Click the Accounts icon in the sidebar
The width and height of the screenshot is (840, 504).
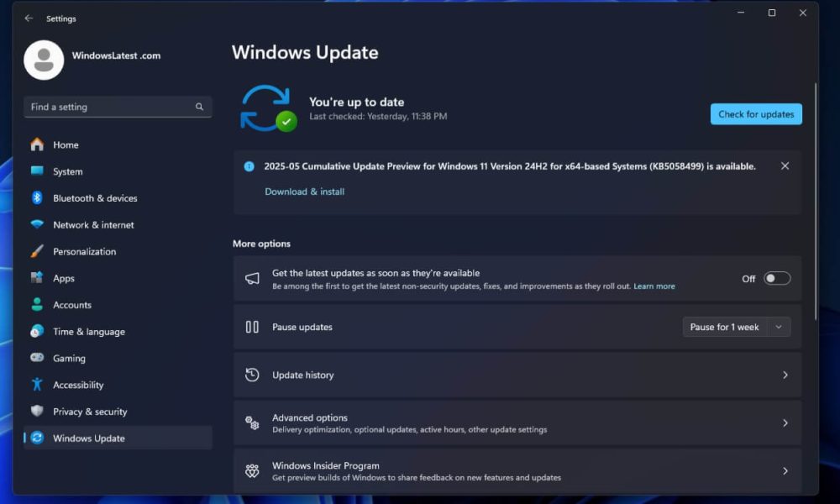(38, 304)
